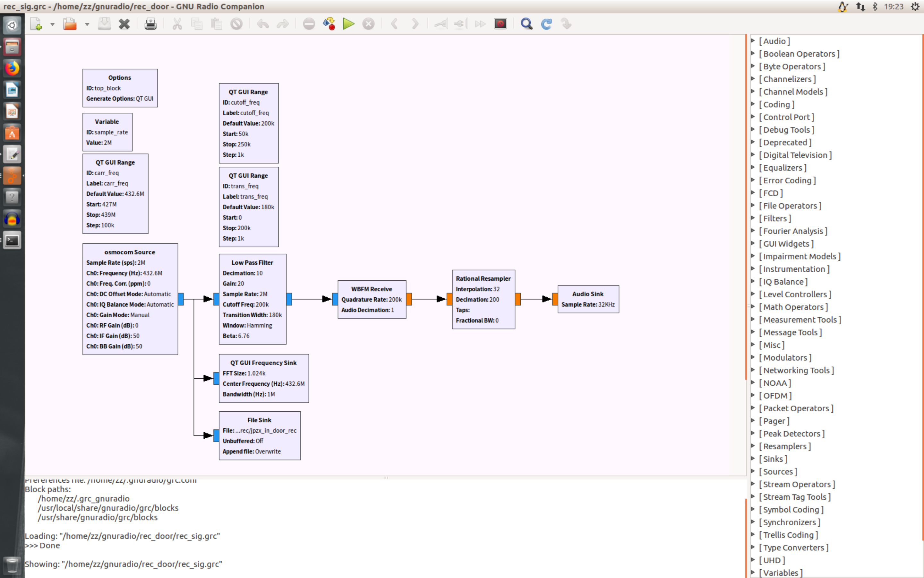
Task: Expand the Audio block category
Action: point(753,40)
